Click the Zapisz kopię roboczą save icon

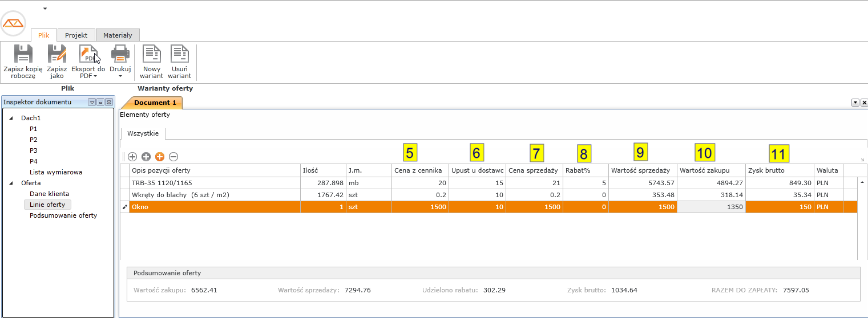point(22,55)
